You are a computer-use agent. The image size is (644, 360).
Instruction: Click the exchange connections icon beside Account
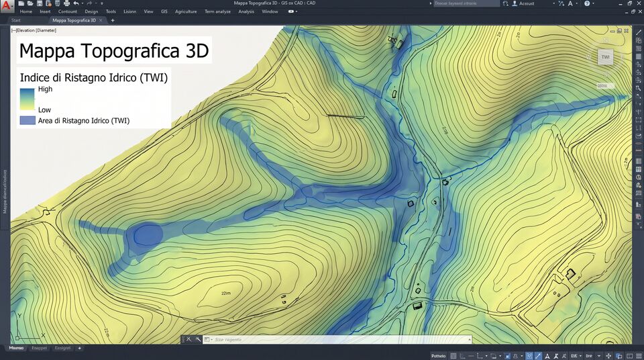pos(561,3)
